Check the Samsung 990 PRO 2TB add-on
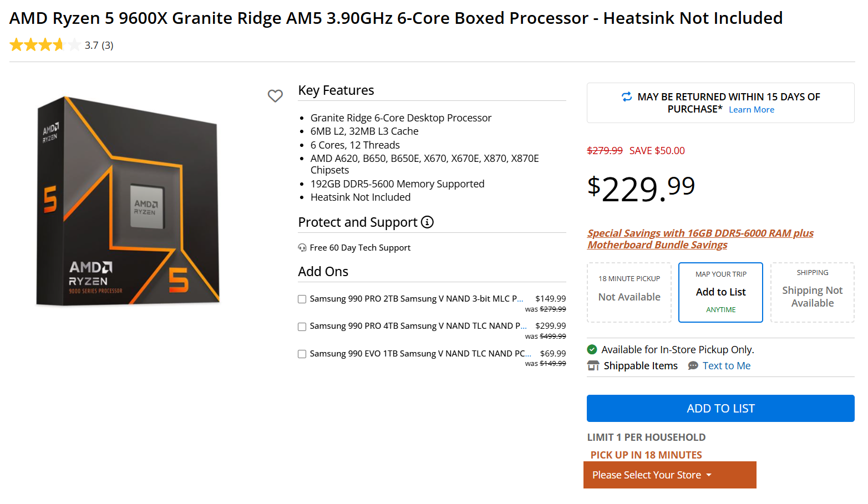This screenshot has height=504, width=868. pyautogui.click(x=302, y=299)
